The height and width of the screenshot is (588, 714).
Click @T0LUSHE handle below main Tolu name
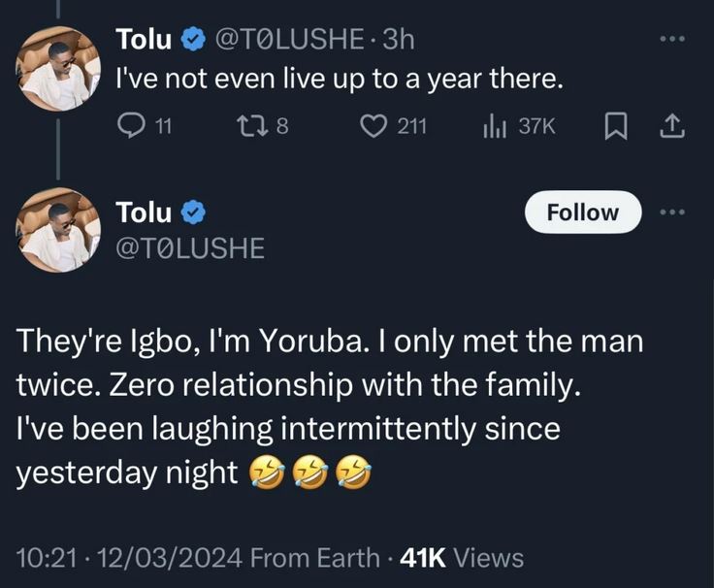tap(190, 246)
